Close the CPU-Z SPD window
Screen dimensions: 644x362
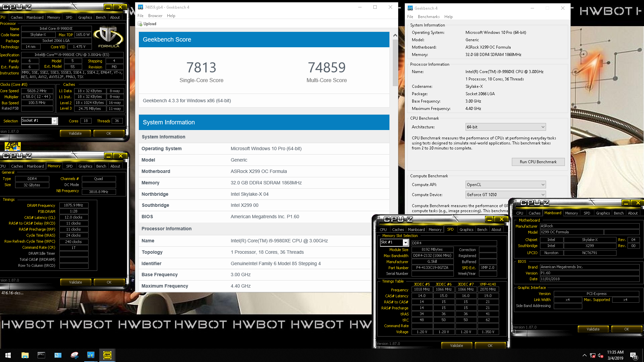coord(502,219)
